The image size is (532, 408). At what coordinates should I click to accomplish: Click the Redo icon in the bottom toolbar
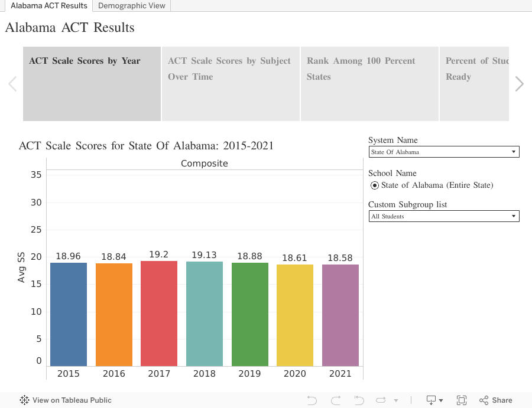coord(336,400)
